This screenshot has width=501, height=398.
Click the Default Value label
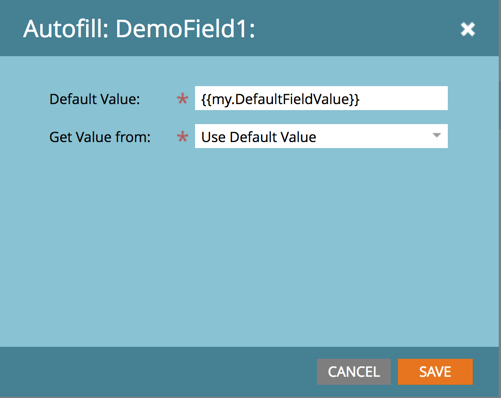click(x=95, y=99)
